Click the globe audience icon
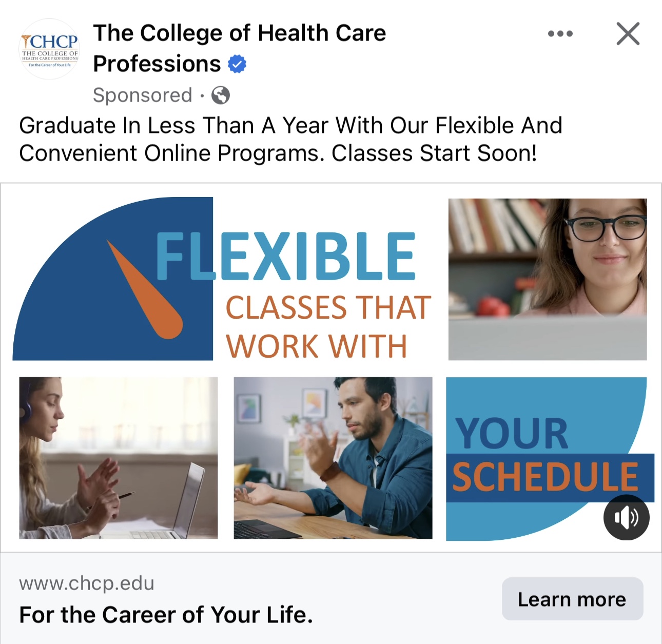This screenshot has height=644, width=662. (x=221, y=95)
